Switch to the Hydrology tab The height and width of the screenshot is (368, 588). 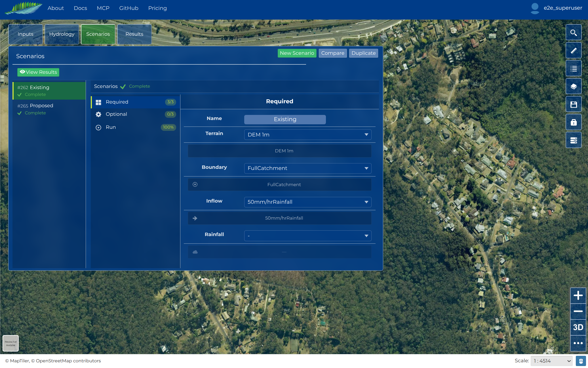click(62, 34)
